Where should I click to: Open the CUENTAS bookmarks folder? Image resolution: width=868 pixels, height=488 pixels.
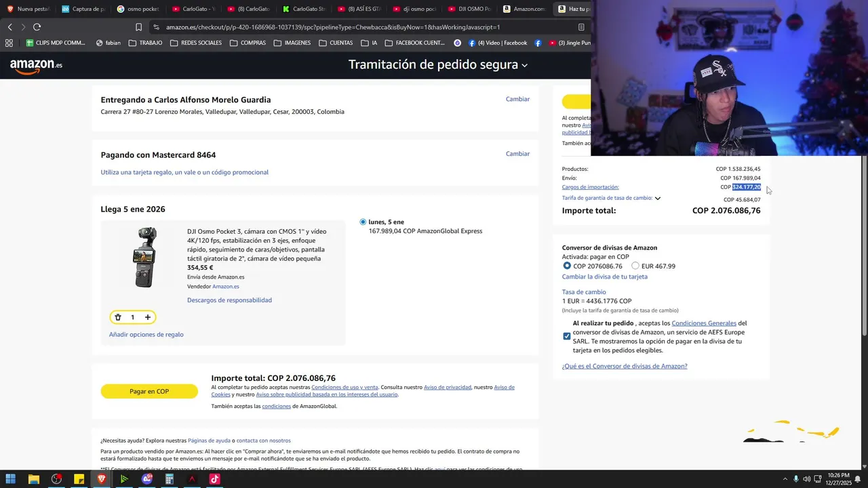pyautogui.click(x=336, y=43)
